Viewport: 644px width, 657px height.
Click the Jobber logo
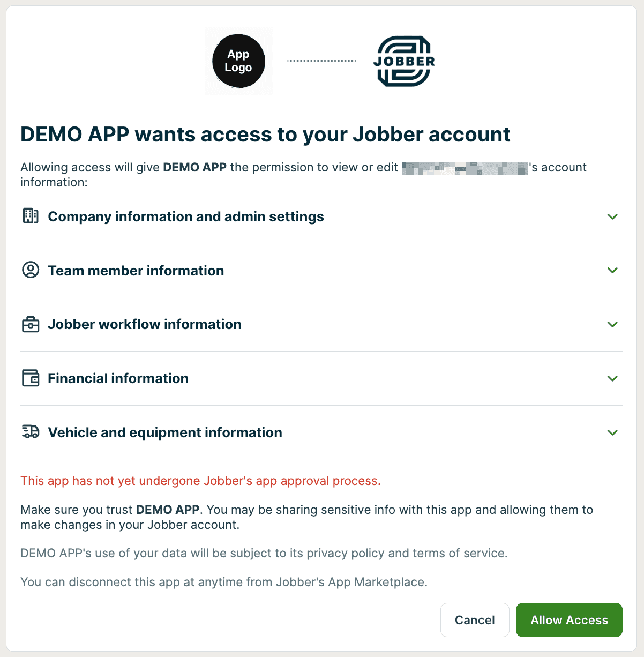pos(404,61)
